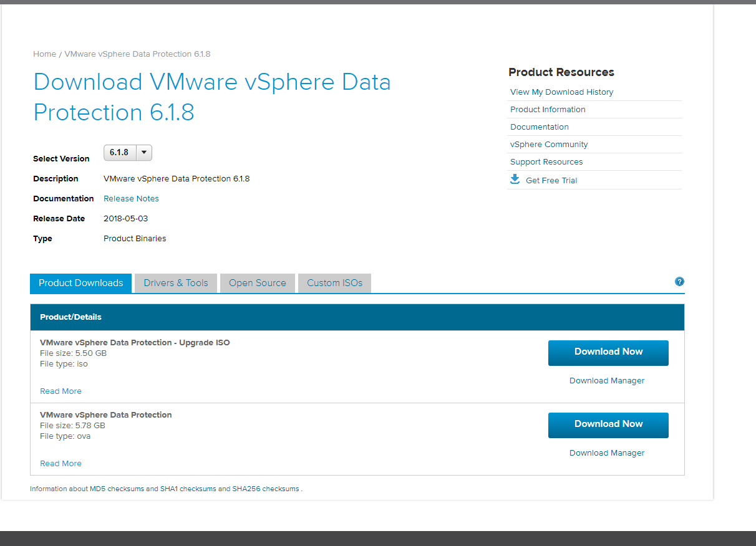The height and width of the screenshot is (546, 756).
Task: Click the large "Download VMware vSphere Data Protection" heading
Action: coord(212,97)
